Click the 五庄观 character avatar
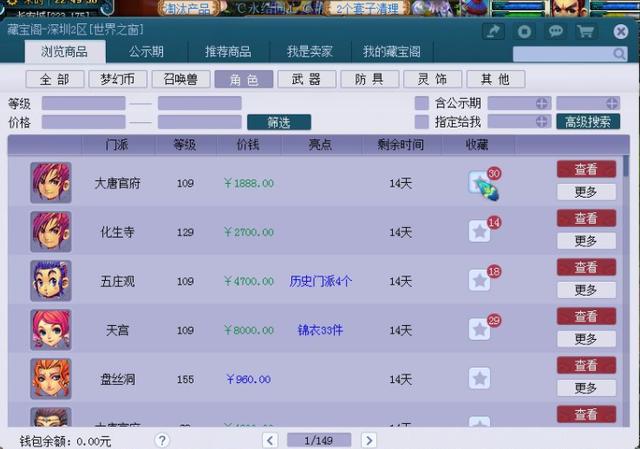640x449 pixels. click(51, 280)
